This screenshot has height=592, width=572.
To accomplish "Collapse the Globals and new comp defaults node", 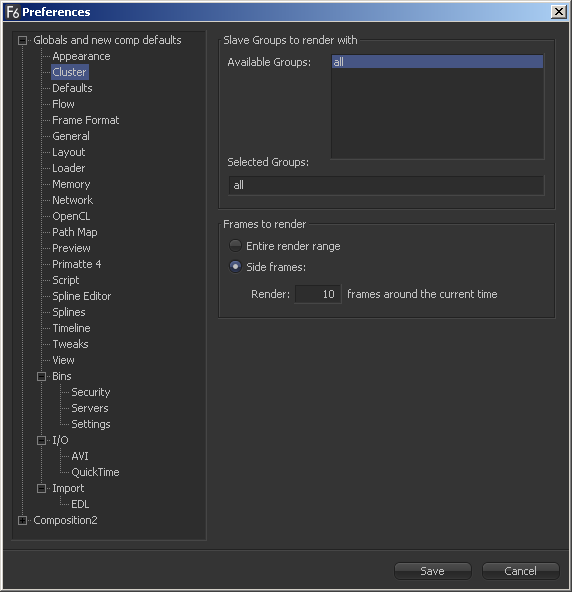I will tap(23, 40).
